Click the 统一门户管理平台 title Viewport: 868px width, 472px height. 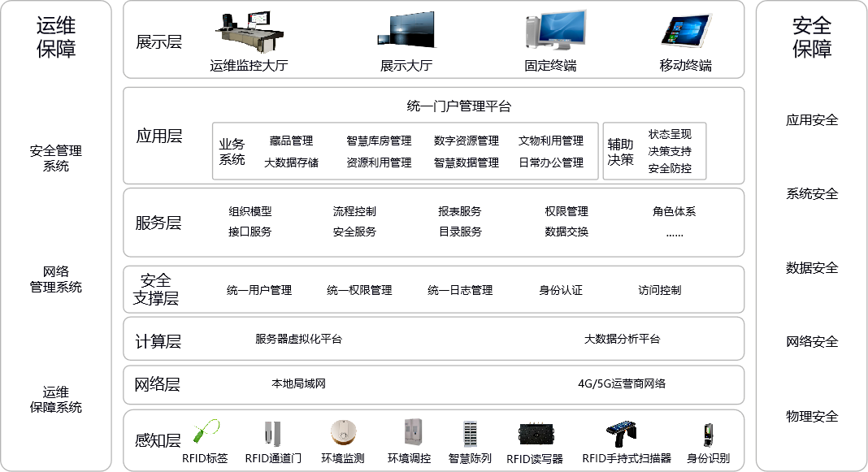point(459,106)
